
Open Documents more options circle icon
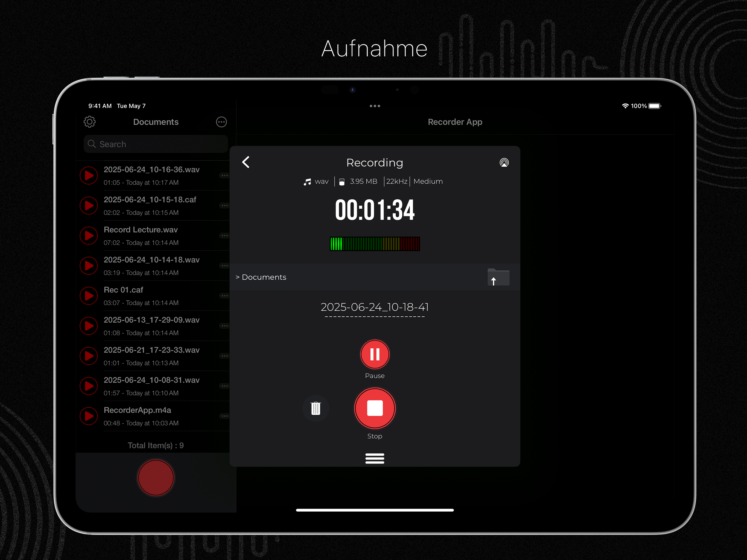[221, 122]
